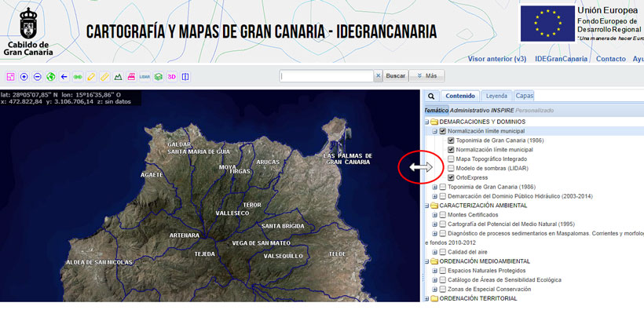Click the yellow pencil draw icon
This screenshot has width=644, height=310.
(x=91, y=76)
